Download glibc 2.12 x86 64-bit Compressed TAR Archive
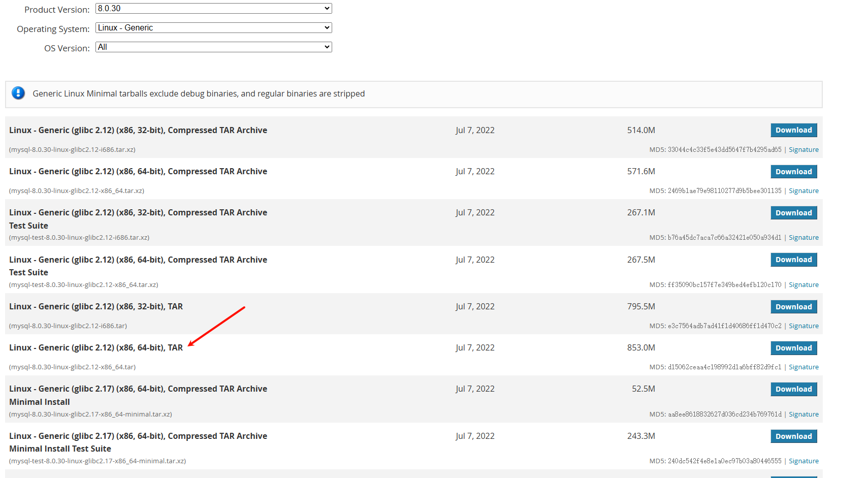Viewport: 868px width, 478px height. tap(793, 172)
